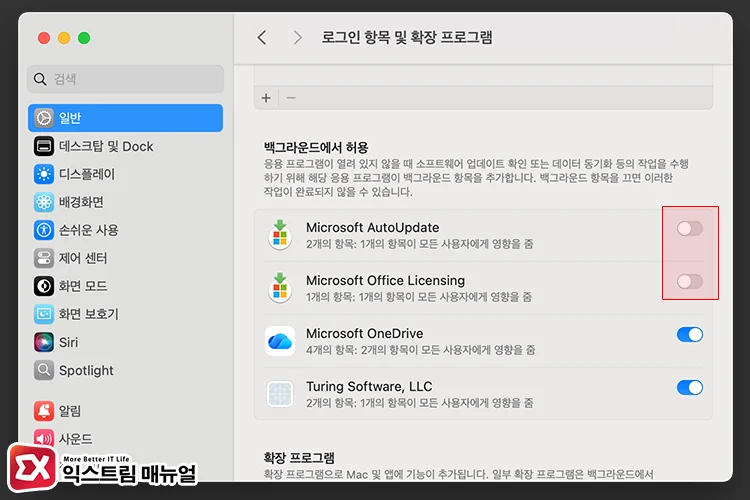Viewport: 750px width, 500px height.
Task: Minimize window with yellow button
Action: click(x=64, y=38)
